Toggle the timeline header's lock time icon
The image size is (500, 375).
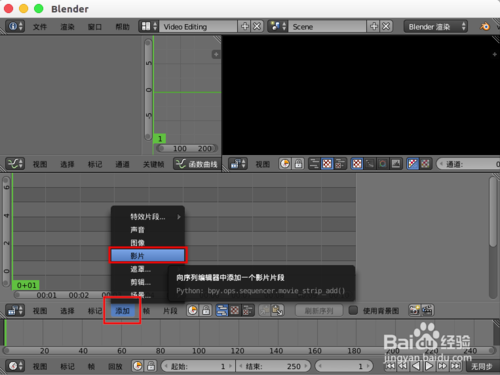coord(151,366)
